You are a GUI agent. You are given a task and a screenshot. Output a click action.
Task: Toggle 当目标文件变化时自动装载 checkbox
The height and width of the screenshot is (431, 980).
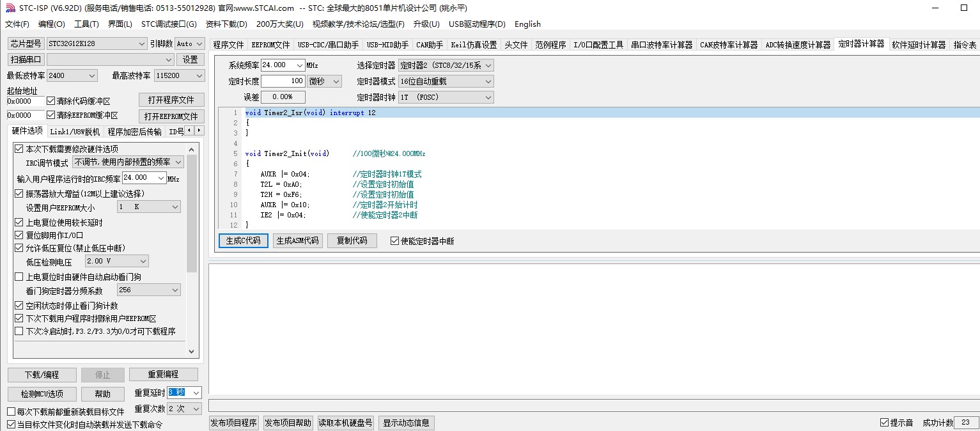click(11, 425)
